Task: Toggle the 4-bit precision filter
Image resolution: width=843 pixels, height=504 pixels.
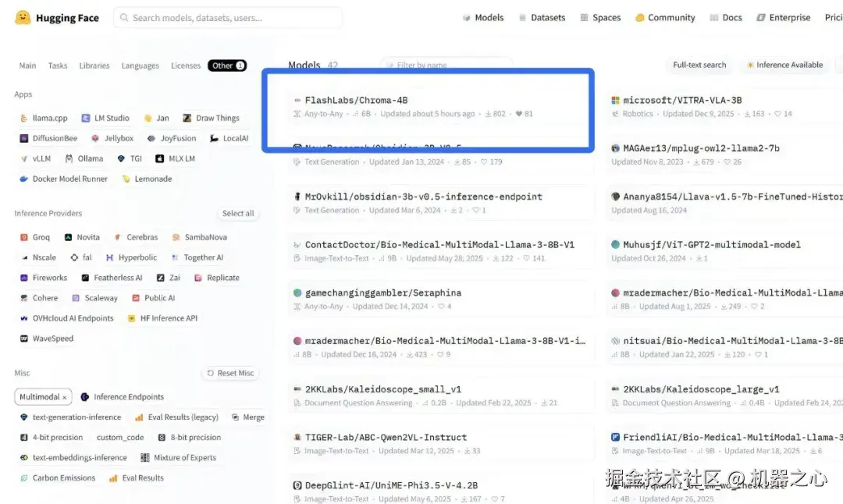Action: 51,438
